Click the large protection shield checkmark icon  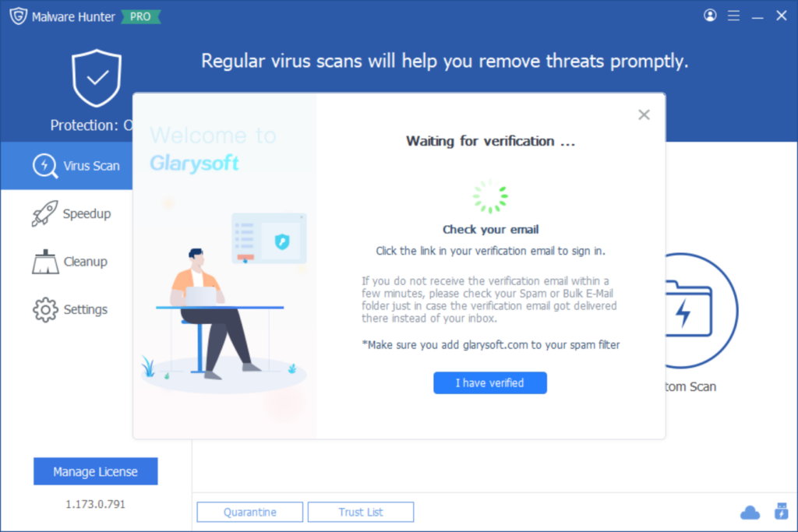coord(97,78)
